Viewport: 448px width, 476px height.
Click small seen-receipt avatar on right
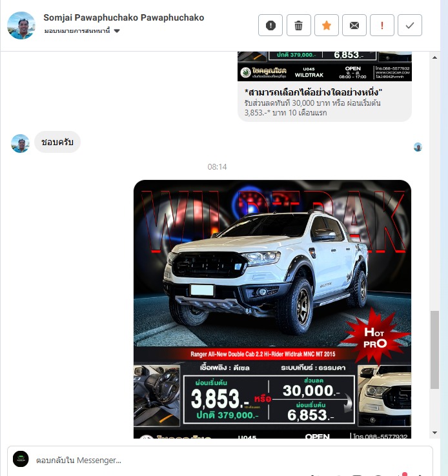click(418, 147)
